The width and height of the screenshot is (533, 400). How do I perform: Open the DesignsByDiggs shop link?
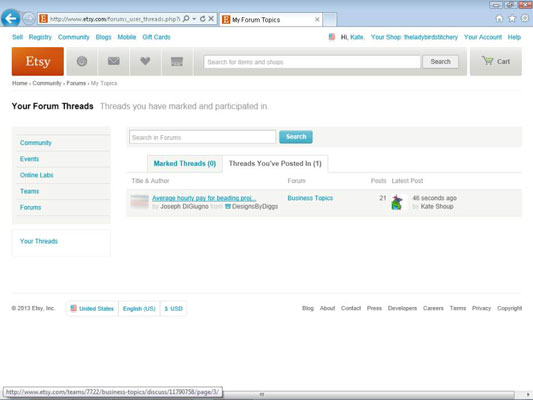pyautogui.click(x=255, y=206)
